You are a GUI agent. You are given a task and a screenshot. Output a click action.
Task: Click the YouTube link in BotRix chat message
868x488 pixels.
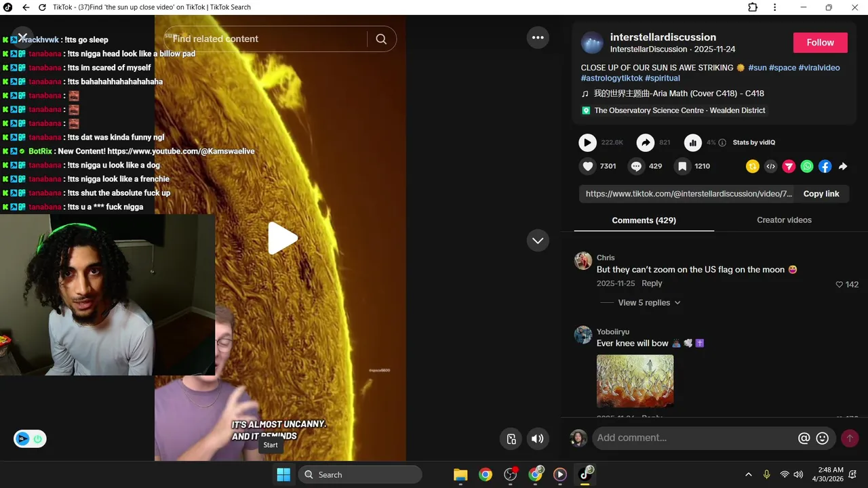tap(180, 151)
